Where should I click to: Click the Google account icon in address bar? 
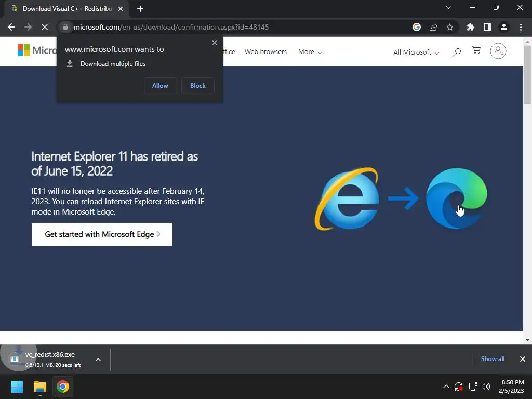tap(417, 27)
